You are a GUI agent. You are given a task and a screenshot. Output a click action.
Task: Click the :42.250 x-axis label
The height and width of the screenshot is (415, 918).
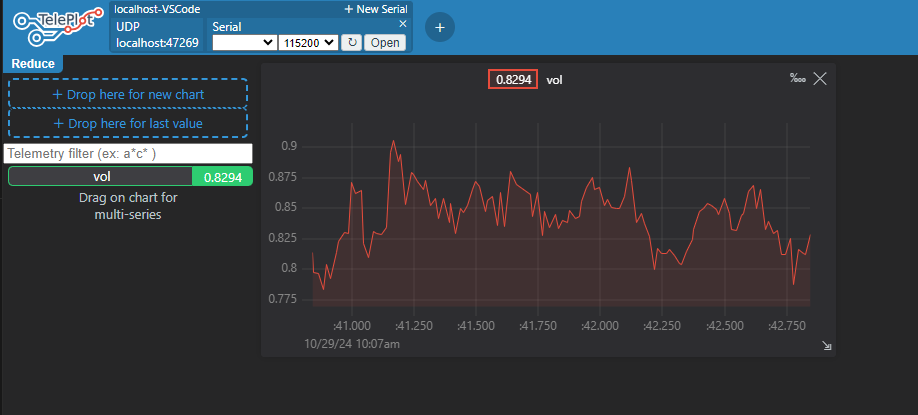[663, 326]
